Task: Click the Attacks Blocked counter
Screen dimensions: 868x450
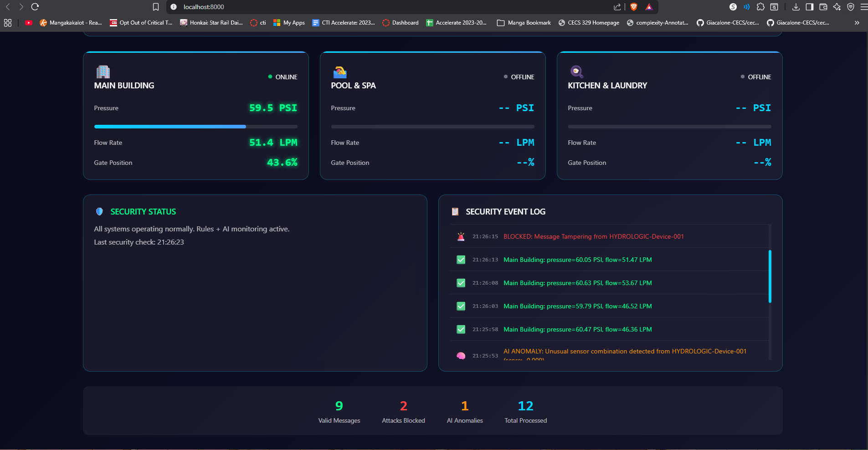Action: [x=403, y=412]
